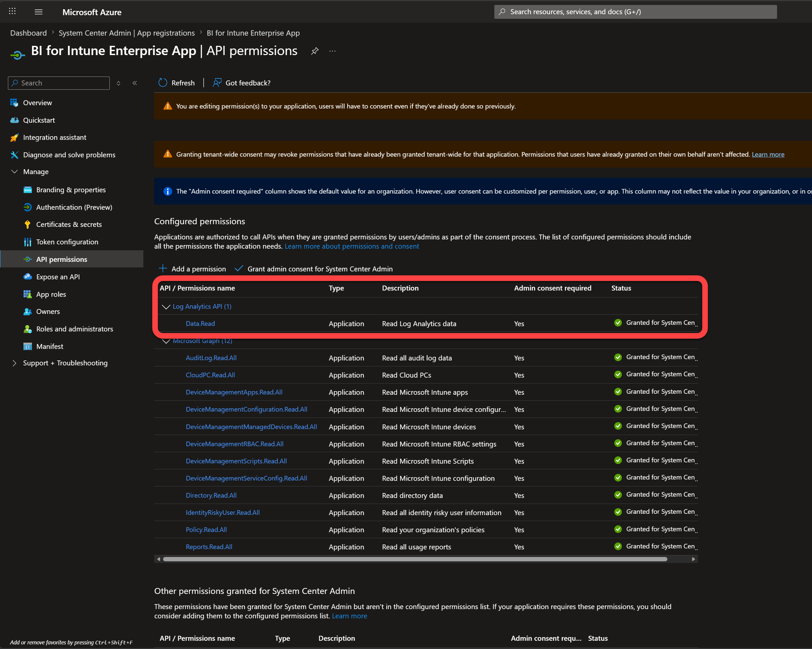The image size is (812, 649).
Task: Focus the sidebar Search field
Action: [x=59, y=83]
